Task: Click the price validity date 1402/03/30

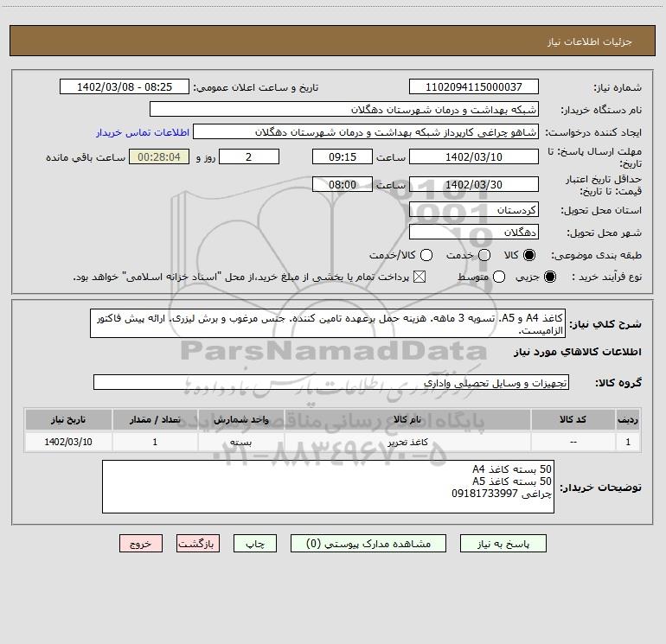Action: pyautogui.click(x=474, y=185)
